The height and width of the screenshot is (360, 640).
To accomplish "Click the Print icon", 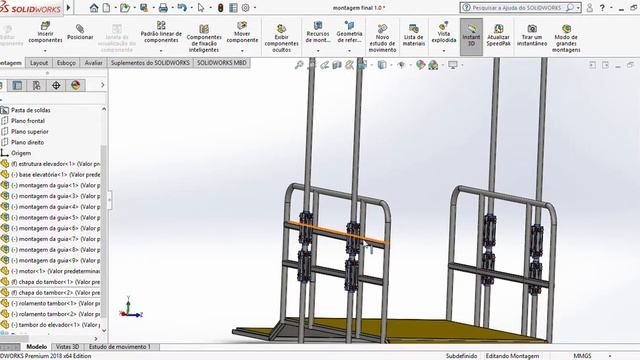I will tap(163, 8).
